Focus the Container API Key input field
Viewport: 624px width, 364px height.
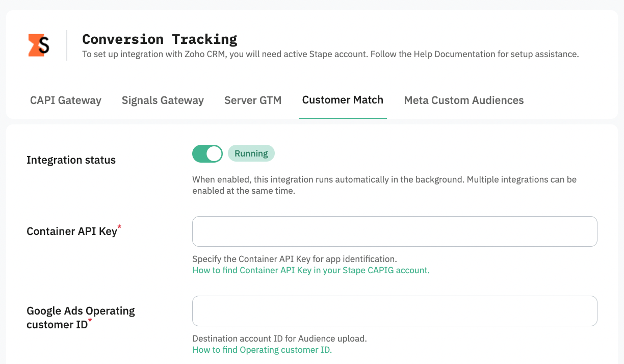click(x=395, y=231)
